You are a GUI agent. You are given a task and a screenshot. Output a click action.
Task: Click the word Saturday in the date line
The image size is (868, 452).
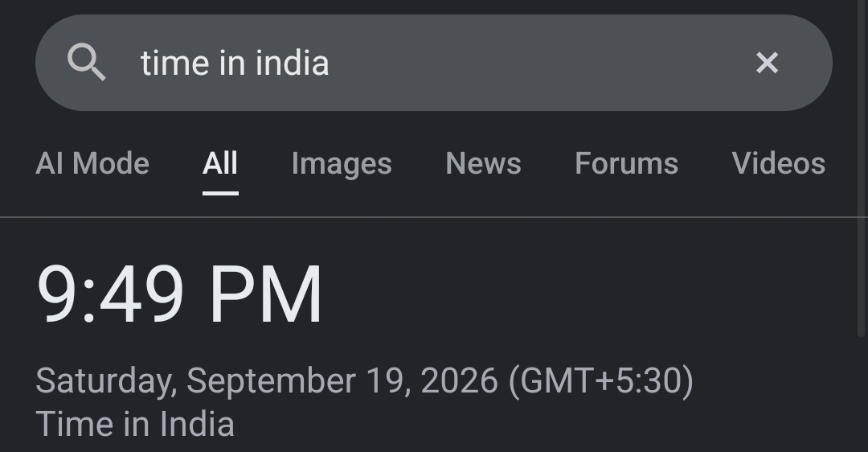[x=106, y=381]
